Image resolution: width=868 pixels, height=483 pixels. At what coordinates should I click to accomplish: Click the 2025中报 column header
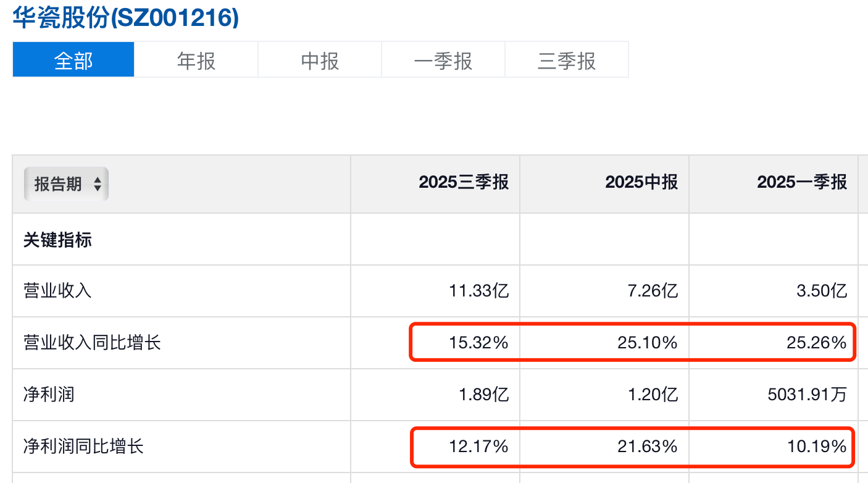click(x=641, y=182)
